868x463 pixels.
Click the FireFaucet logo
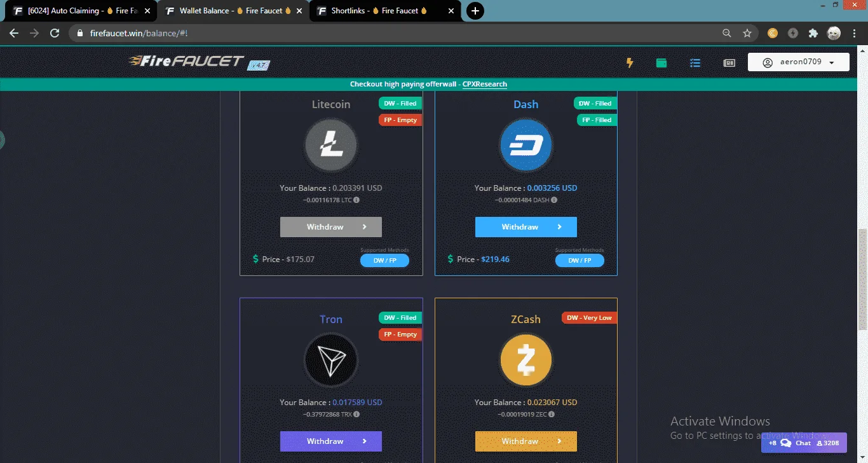[x=186, y=62]
